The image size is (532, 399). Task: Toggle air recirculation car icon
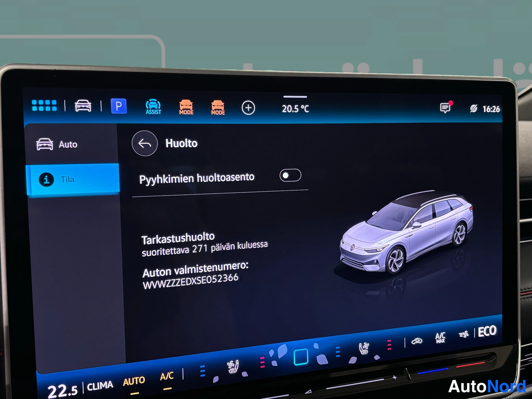[x=417, y=341]
